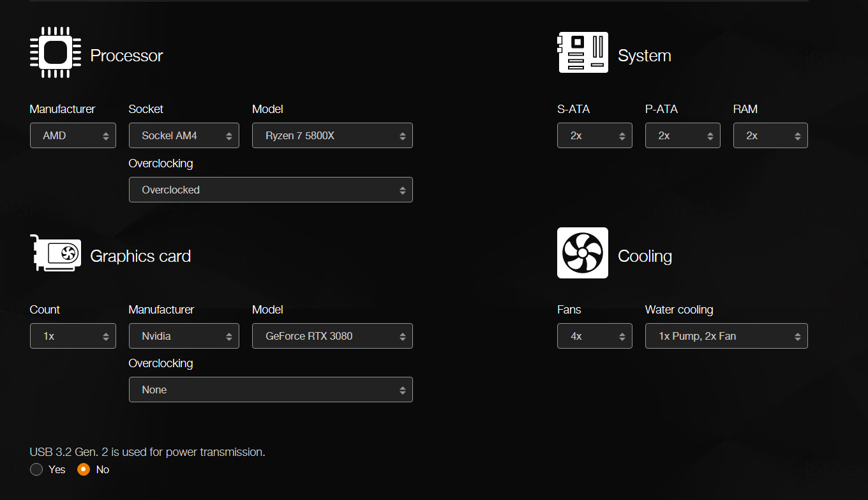Click the System motherboard icon

(583, 52)
